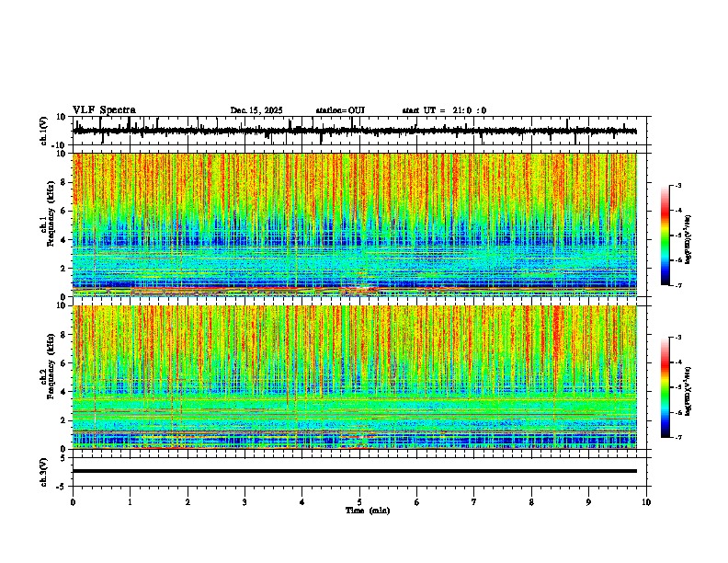Viewport: 728px width, 563px height.
Task: Click the "-7" label on ch.2 colorbar
Action: [x=678, y=437]
